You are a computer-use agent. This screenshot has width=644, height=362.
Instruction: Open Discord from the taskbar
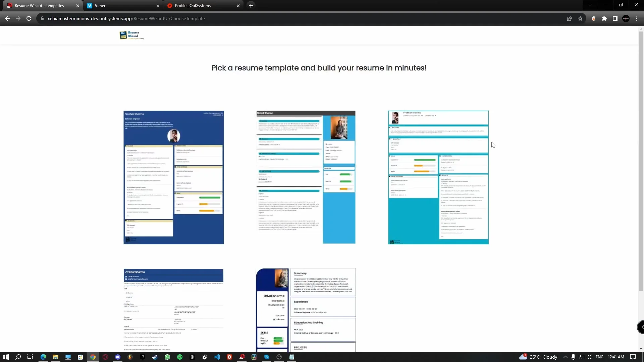pos(118,357)
